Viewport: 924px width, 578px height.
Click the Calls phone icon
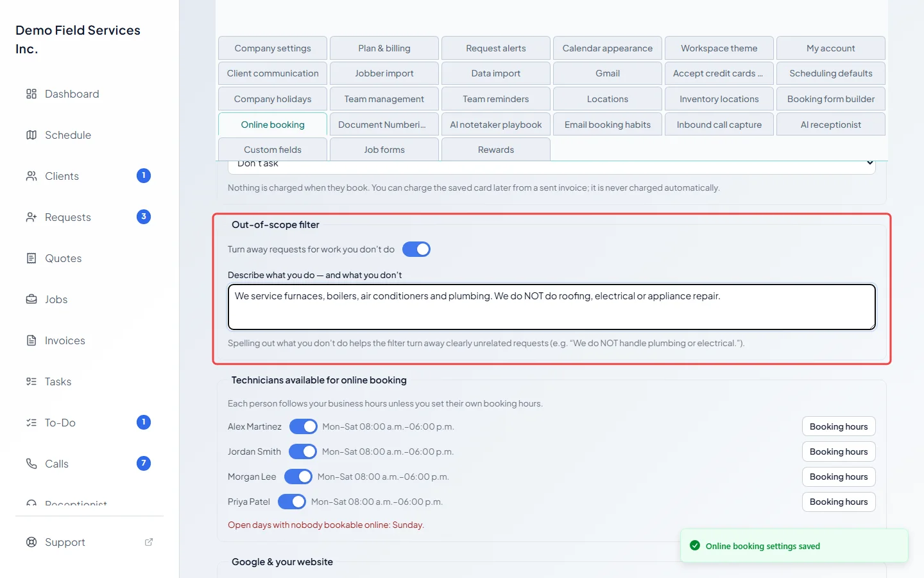(x=31, y=464)
